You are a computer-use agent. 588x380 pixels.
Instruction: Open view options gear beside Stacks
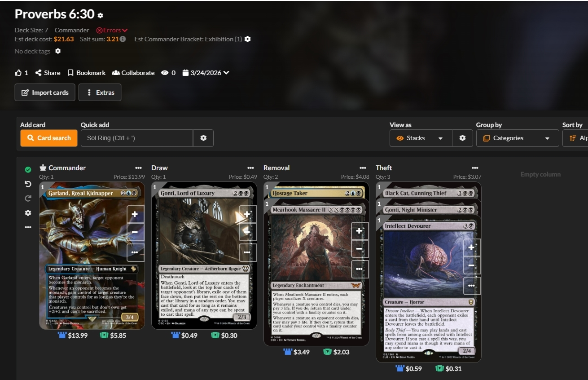pyautogui.click(x=462, y=138)
